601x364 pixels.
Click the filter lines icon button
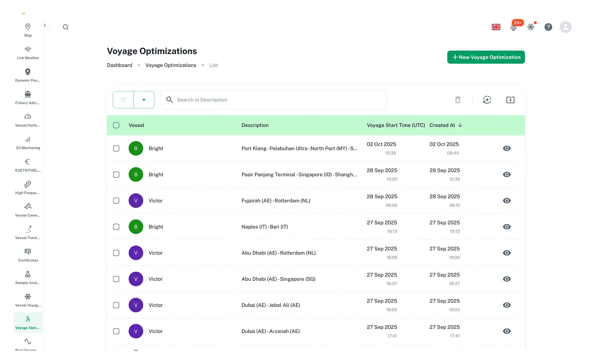click(123, 100)
